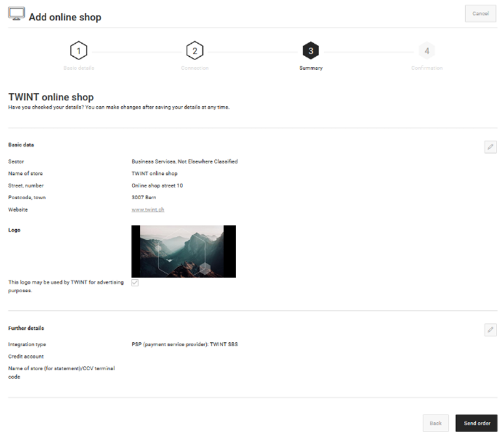The height and width of the screenshot is (434, 504).
Task: Click the Credit account label
Action: [26, 357]
